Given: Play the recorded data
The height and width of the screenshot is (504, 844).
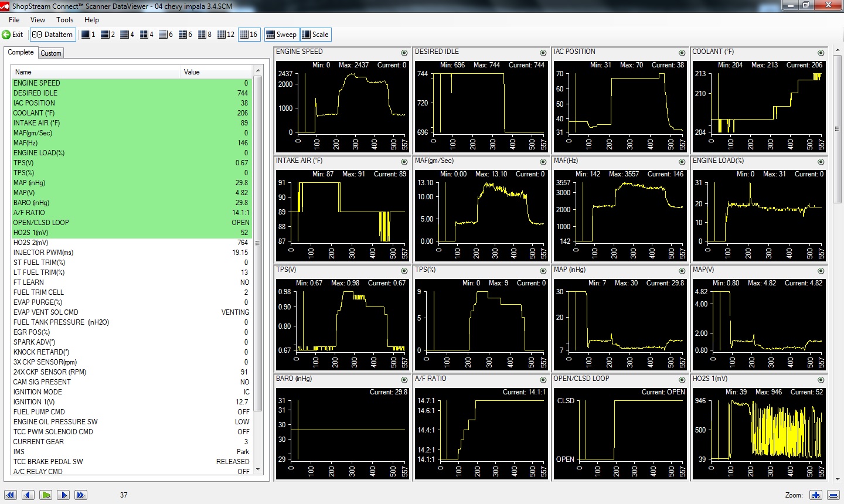Looking at the screenshot, I should pos(46,495).
